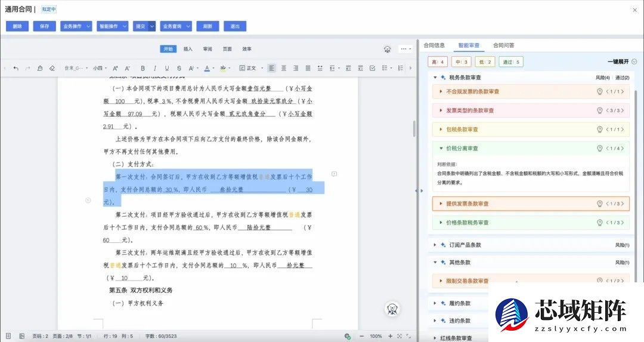Click the clear formatting eraser icon
Screen dimensions: 644x342
tap(52, 68)
